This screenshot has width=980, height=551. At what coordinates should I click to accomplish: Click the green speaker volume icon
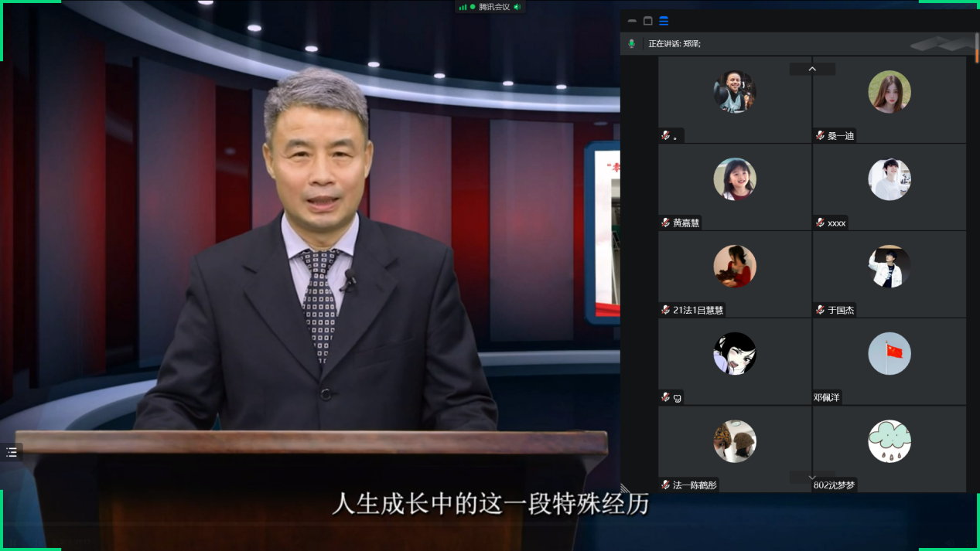[517, 7]
